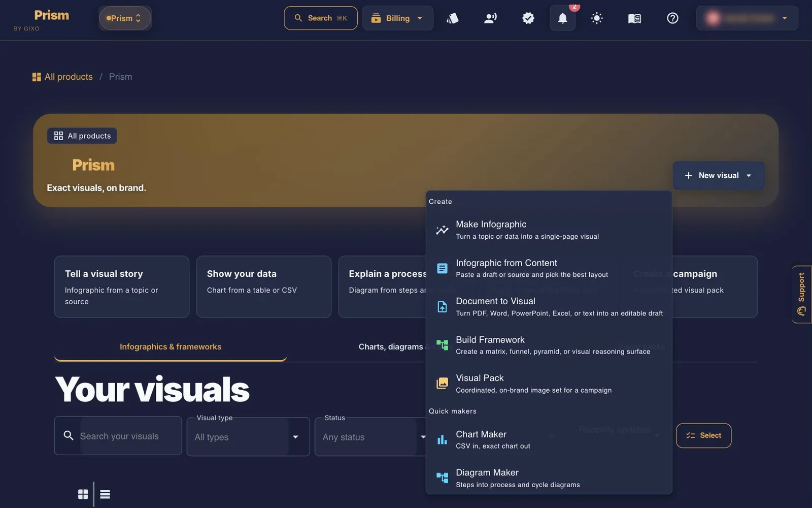This screenshot has height=508, width=812.
Task: Choose Make Infographic from menu
Action: 549,230
